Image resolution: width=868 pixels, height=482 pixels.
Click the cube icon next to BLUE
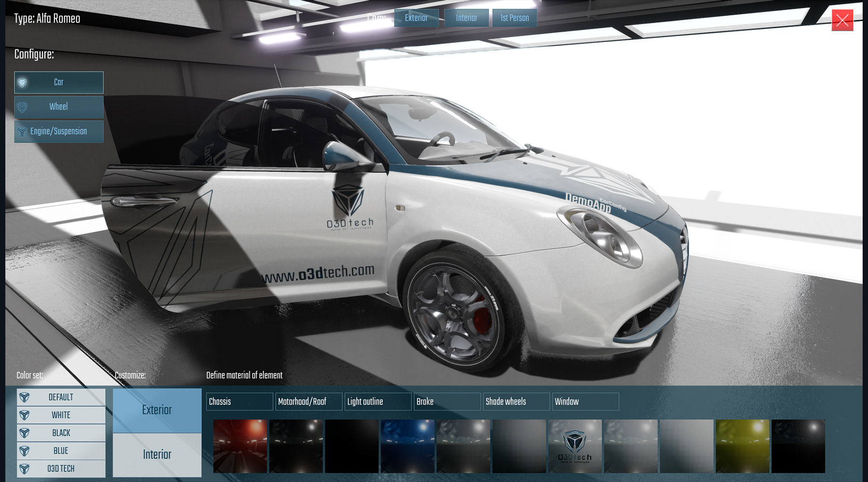(x=25, y=451)
